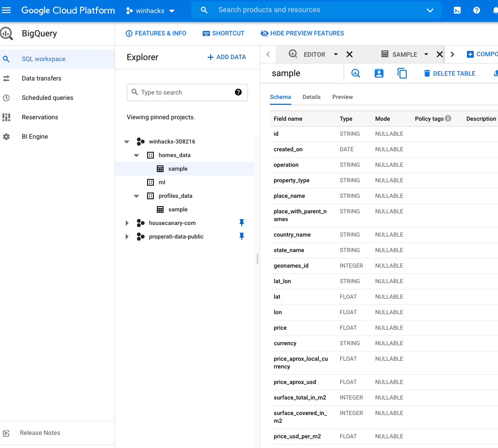
Task: Click the Policy tags info icon
Action: click(x=448, y=118)
